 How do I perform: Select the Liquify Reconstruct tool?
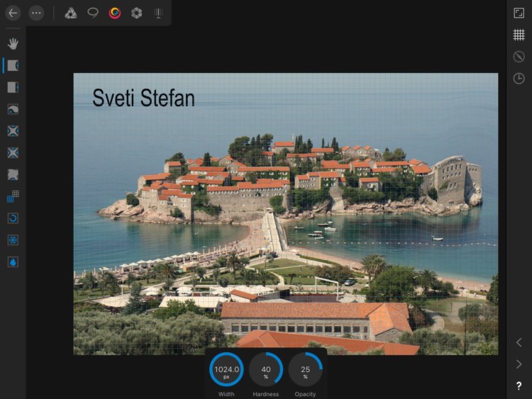13,218
